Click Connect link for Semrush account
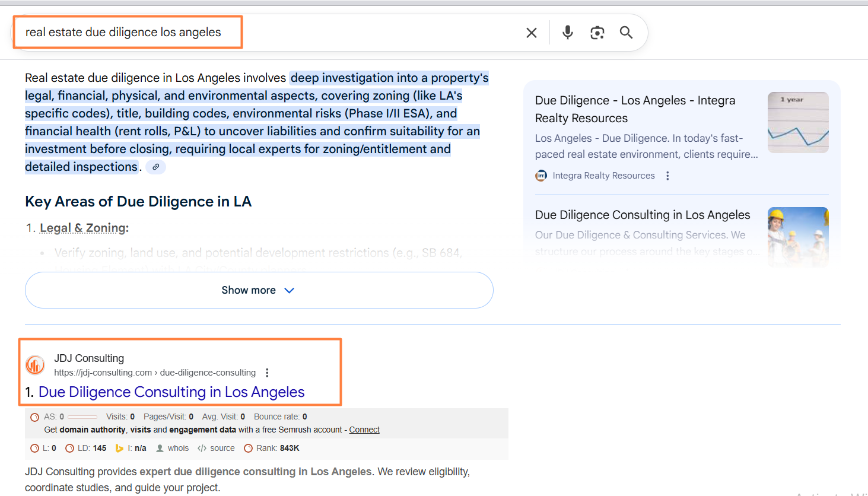 [364, 430]
